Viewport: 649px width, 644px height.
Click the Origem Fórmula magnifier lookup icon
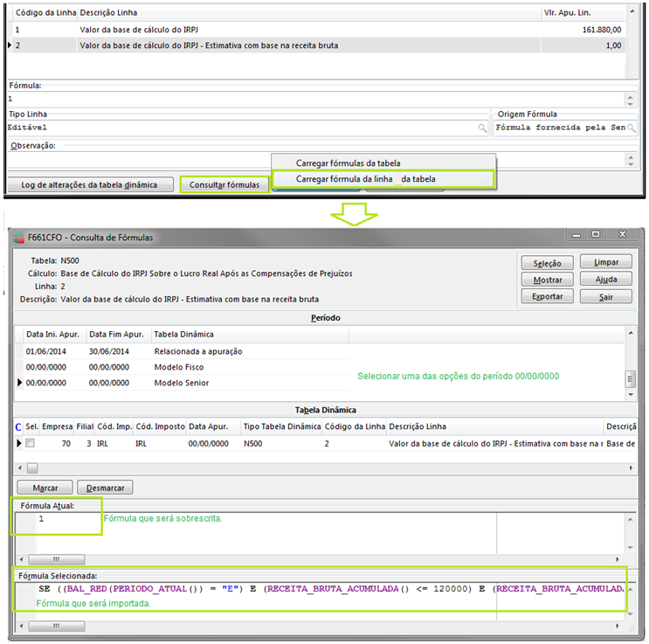632,128
